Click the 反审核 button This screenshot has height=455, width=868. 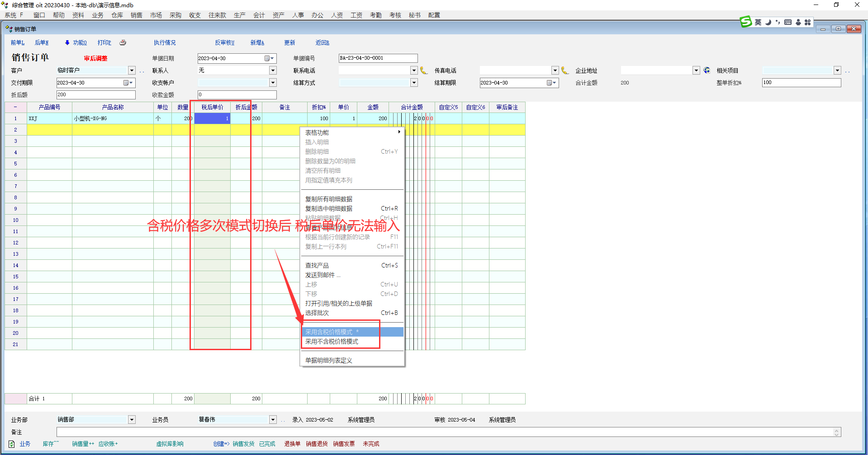point(224,42)
